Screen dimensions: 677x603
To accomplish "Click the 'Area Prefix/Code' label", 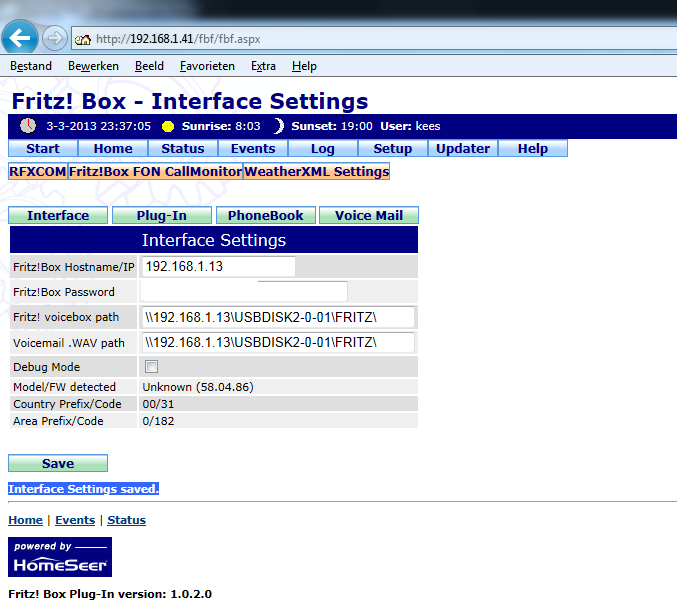I will point(58,421).
